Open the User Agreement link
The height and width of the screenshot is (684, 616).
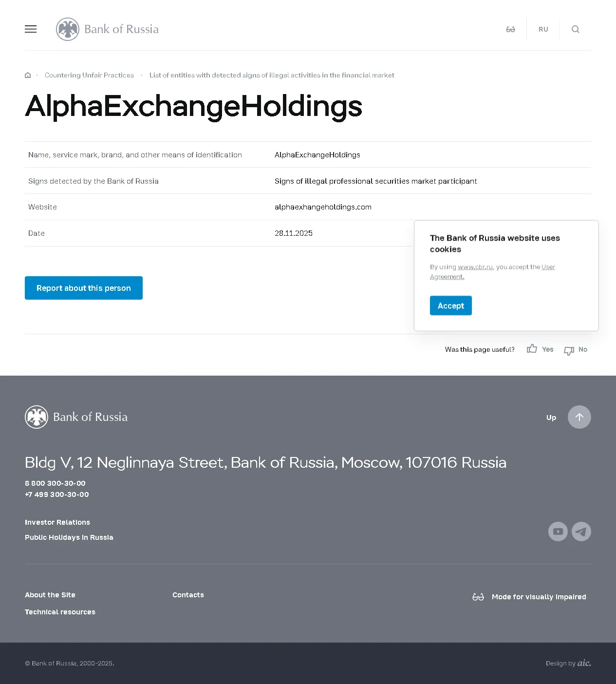(x=548, y=267)
